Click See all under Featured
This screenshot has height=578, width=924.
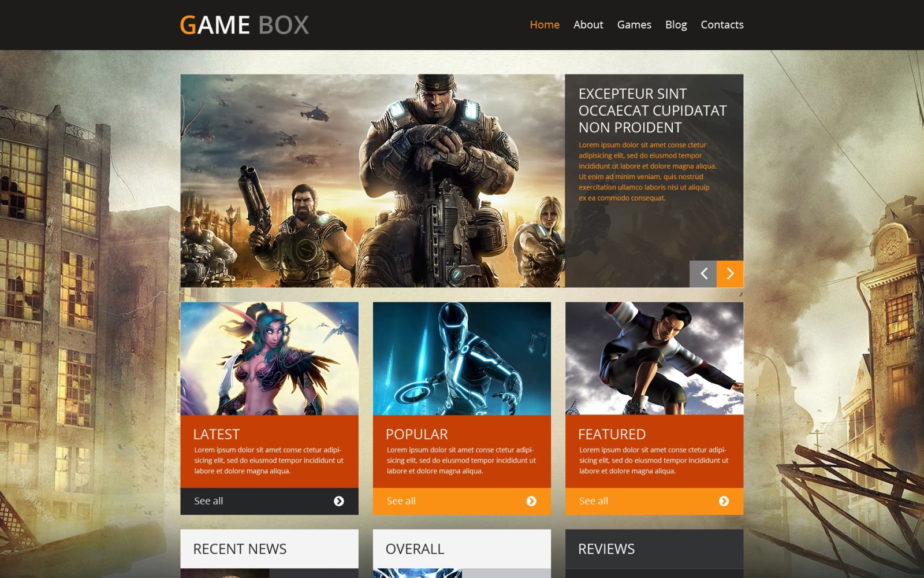[x=593, y=501]
